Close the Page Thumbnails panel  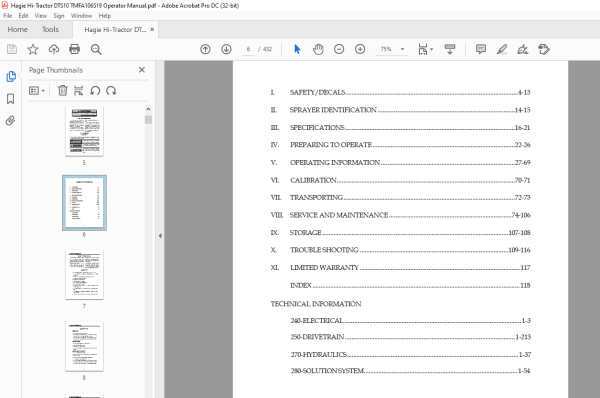[142, 70]
